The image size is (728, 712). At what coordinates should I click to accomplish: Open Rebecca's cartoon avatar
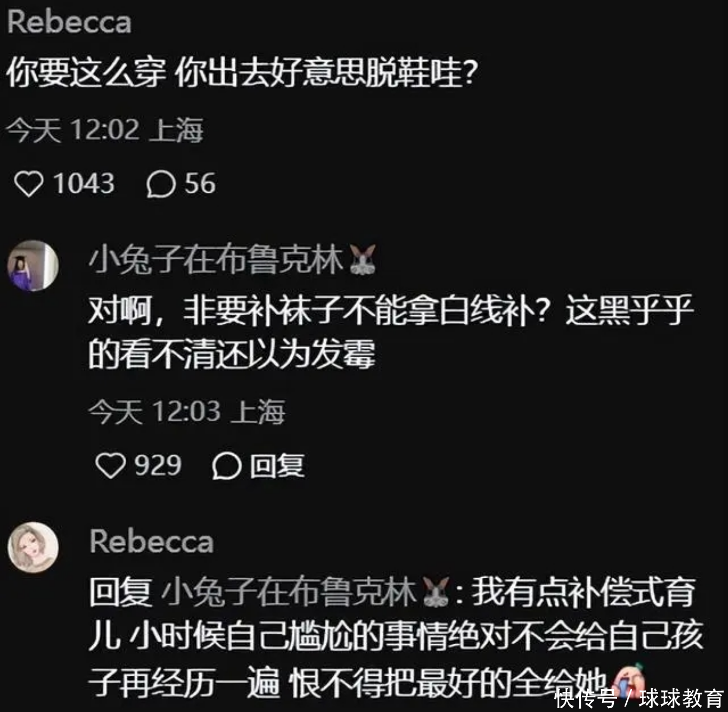(33, 547)
